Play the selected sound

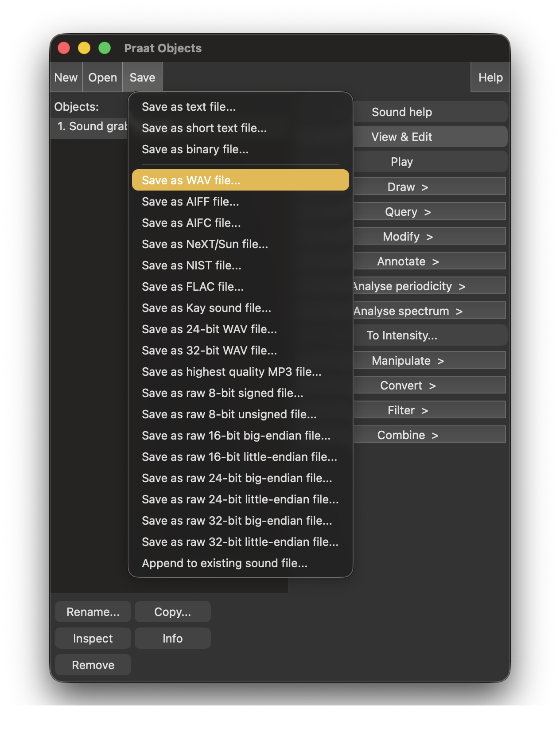(429, 162)
